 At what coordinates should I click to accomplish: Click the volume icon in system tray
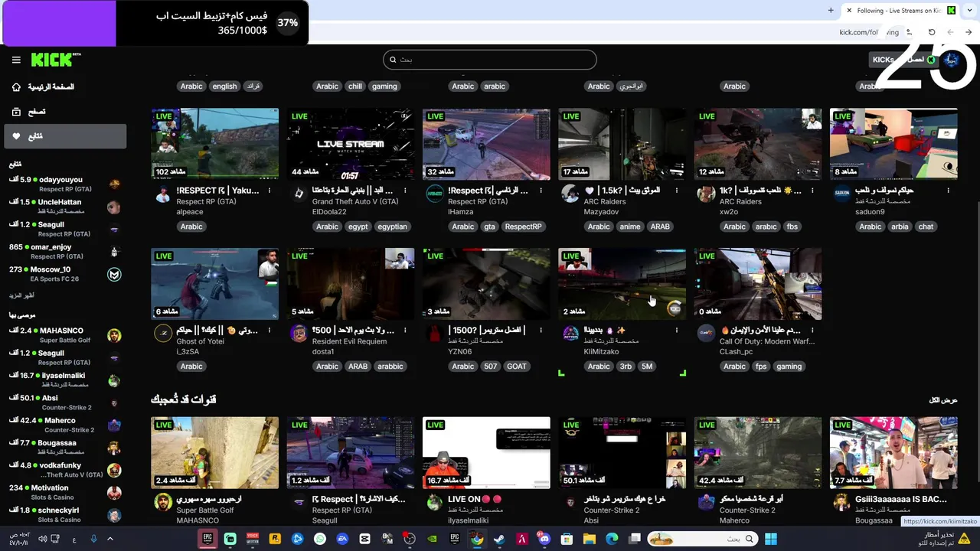(42, 540)
